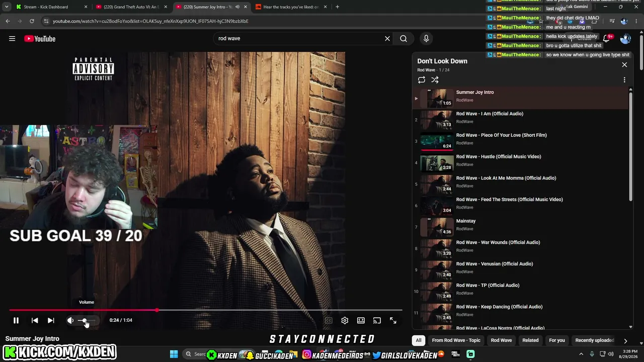Open 'TP (Official Audio)' thumbnail
Screen dimensions: 644x362
(437, 292)
